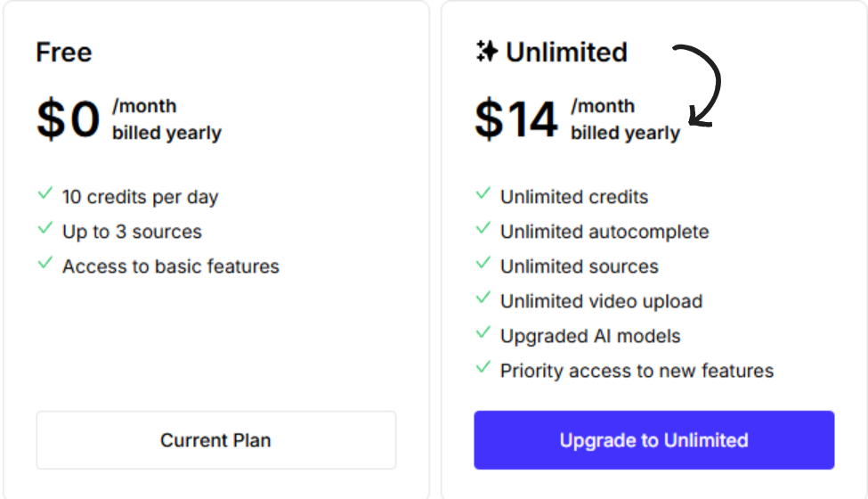Select the Free plan heading
Image resolution: width=868 pixels, height=499 pixels.
pos(63,53)
